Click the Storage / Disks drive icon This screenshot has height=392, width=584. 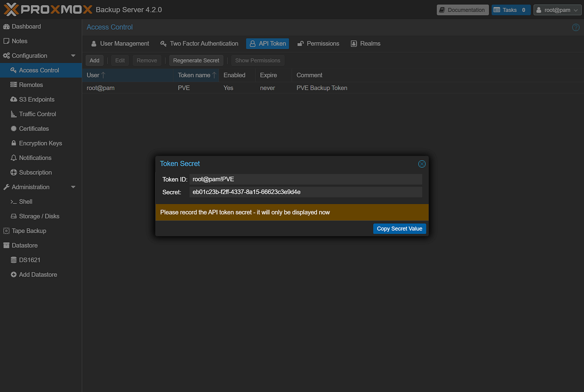click(14, 216)
